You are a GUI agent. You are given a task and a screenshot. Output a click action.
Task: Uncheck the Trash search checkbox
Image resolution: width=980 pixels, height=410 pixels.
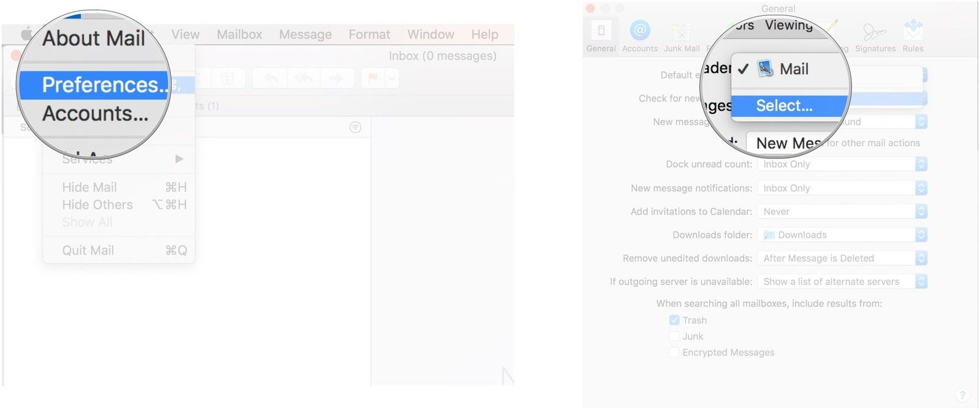pyautogui.click(x=674, y=320)
